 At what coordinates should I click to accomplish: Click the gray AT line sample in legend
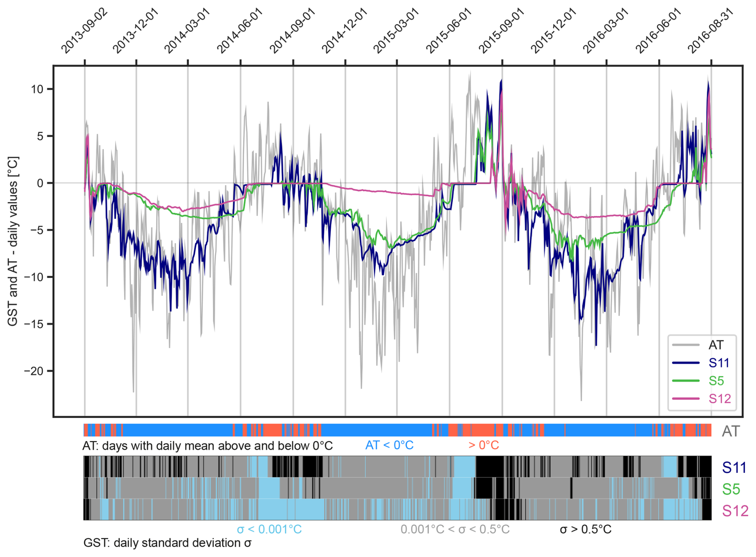tap(686, 345)
